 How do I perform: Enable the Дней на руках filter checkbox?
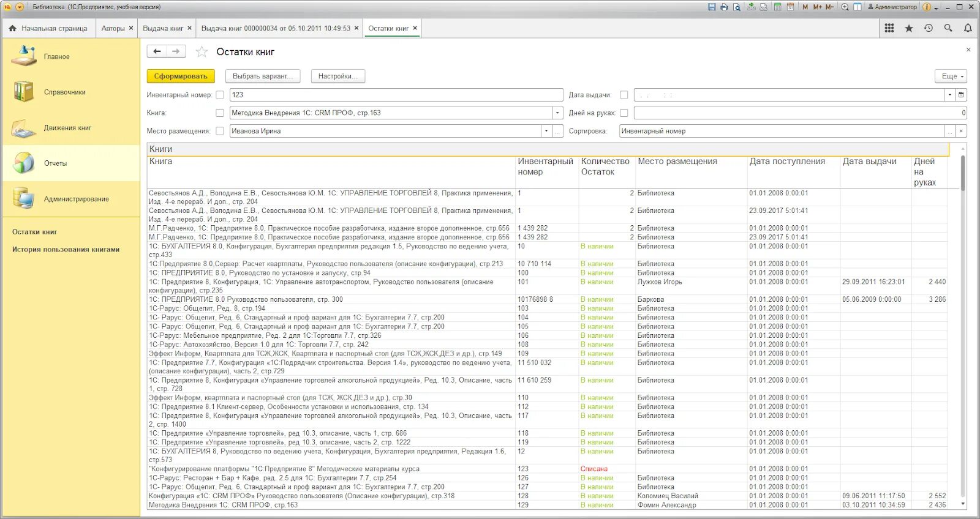(624, 113)
